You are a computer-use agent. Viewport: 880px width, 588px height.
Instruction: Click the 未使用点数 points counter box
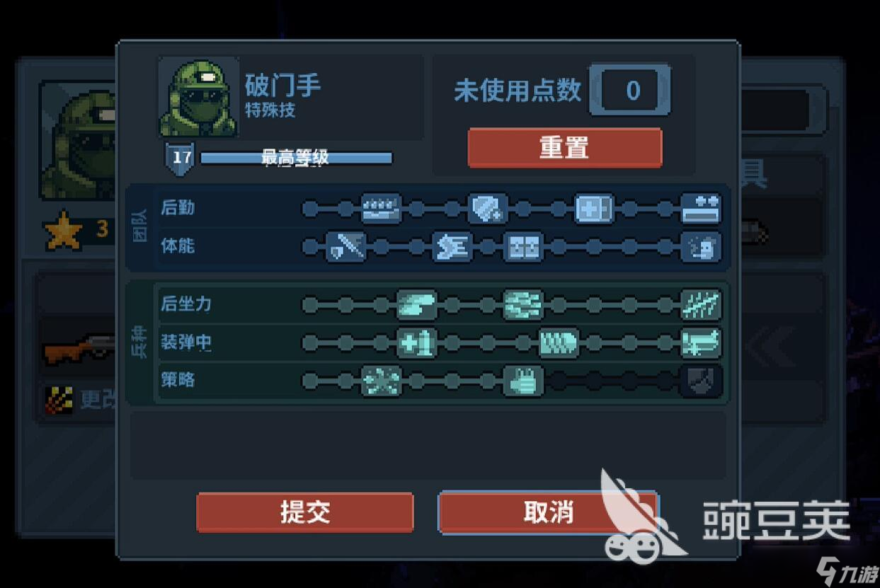point(630,90)
